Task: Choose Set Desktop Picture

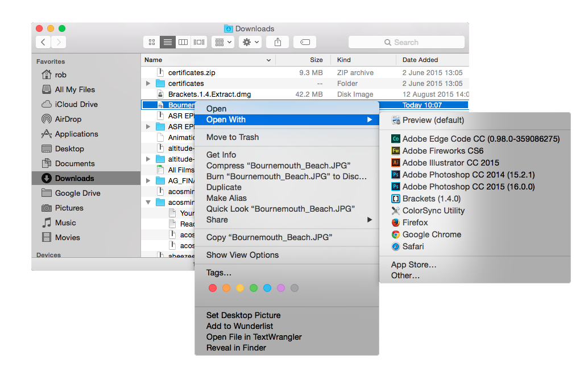Action: pos(287,316)
